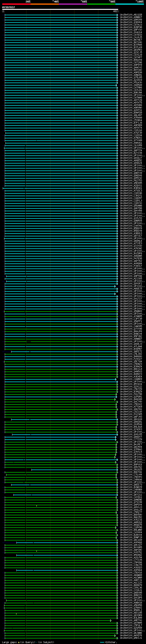Select the UniRef100_Q6EE72 label

click(x=131, y=352)
